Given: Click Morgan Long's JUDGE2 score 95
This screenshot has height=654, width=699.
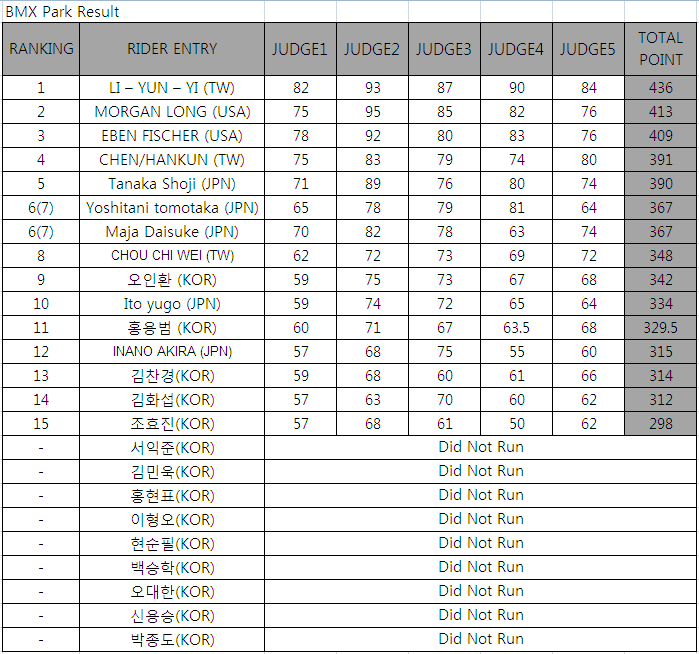Looking at the screenshot, I should (372, 112).
